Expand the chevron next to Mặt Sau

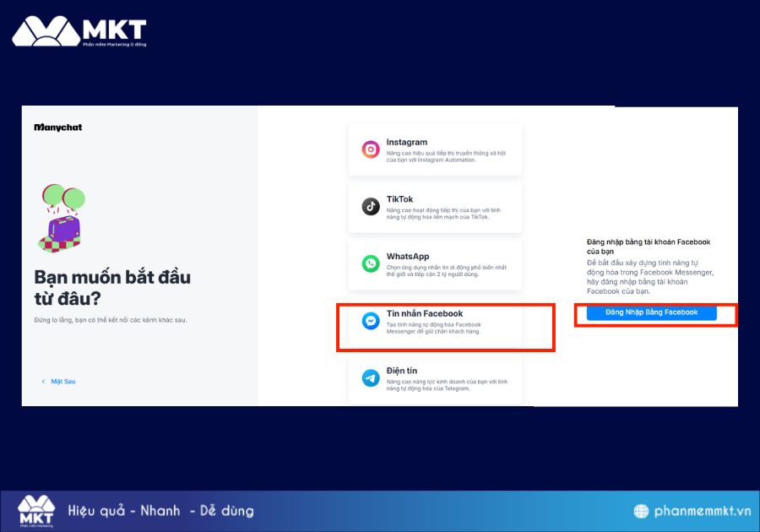pos(42,382)
